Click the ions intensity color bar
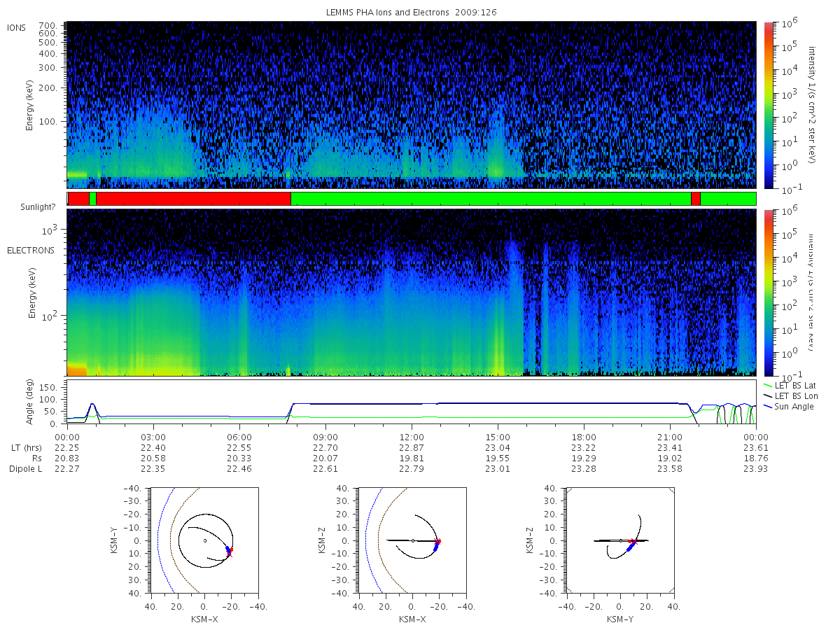The width and height of the screenshot is (840, 630). (767, 105)
